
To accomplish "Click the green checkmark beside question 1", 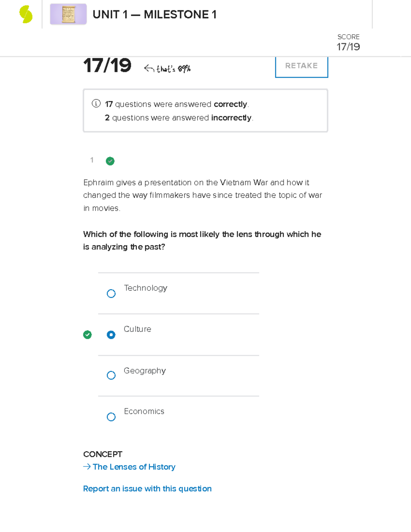I will (110, 161).
